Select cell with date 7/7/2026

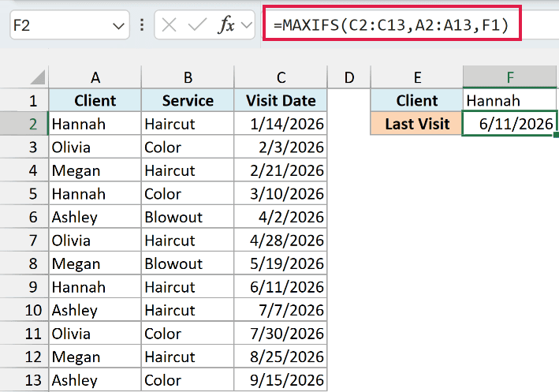(281, 310)
